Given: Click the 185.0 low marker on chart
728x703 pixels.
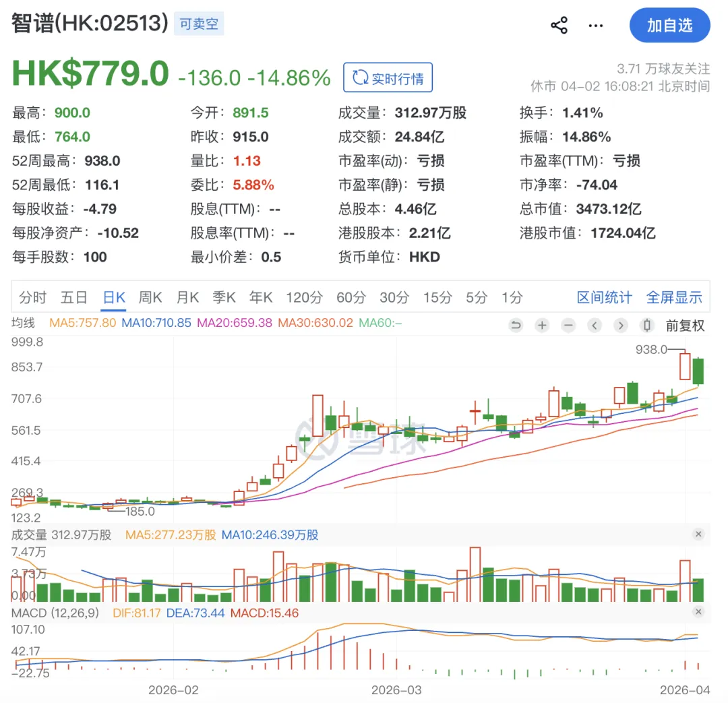Looking at the screenshot, I should pos(140,511).
